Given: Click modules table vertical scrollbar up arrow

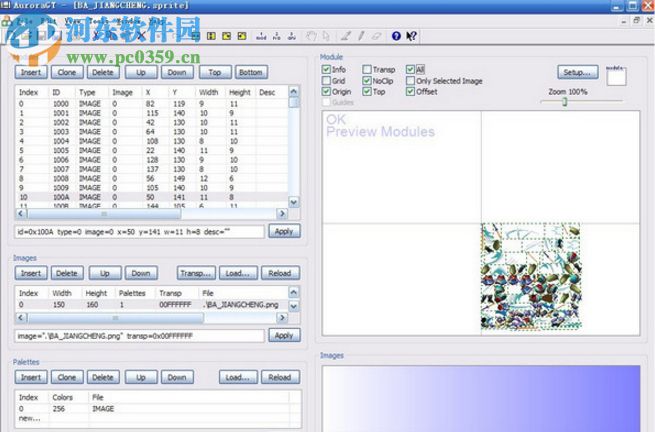Looking at the screenshot, I should (294, 91).
